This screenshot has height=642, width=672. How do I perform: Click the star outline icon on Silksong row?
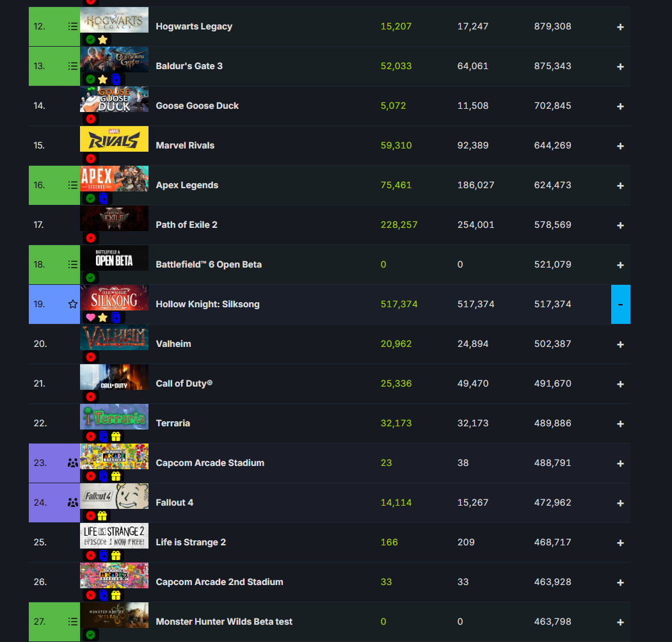73,304
